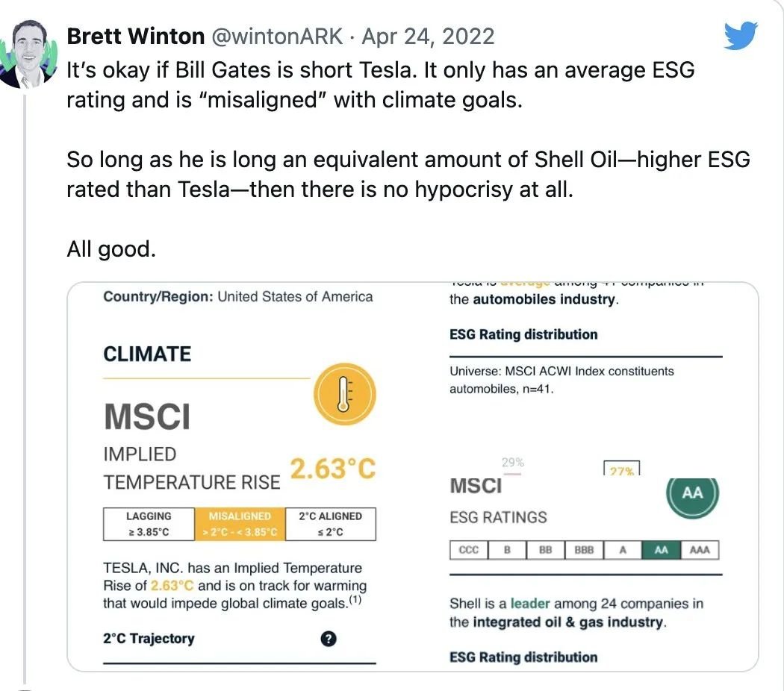Click the yellow thermometer climate icon
Image resolution: width=784 pixels, height=691 pixels.
344,394
